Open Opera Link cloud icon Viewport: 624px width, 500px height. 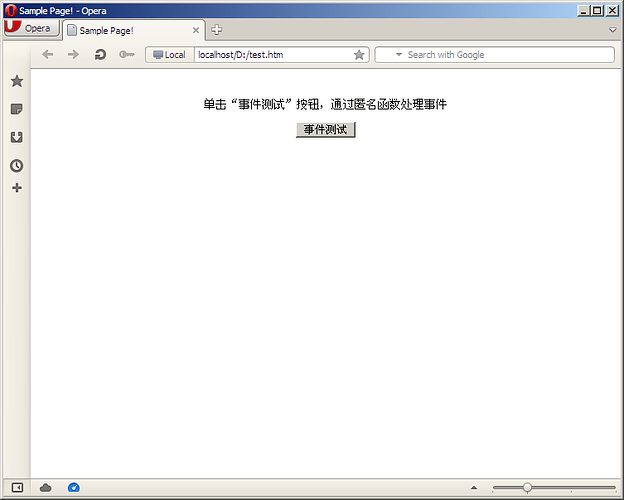[x=46, y=487]
